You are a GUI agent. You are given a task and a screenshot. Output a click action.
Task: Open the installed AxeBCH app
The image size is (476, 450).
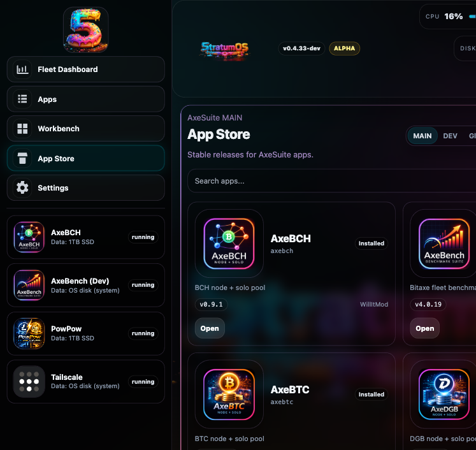[x=210, y=328]
